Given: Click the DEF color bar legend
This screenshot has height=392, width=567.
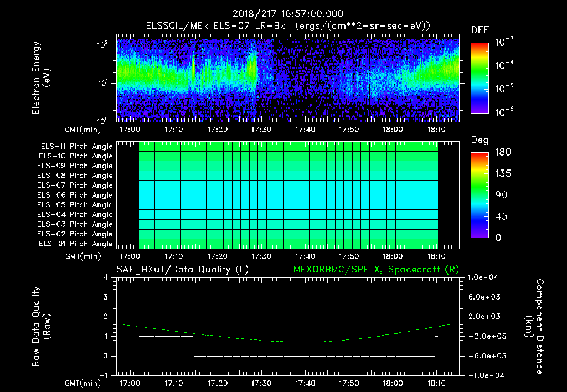Looking at the screenshot, I should [480, 78].
